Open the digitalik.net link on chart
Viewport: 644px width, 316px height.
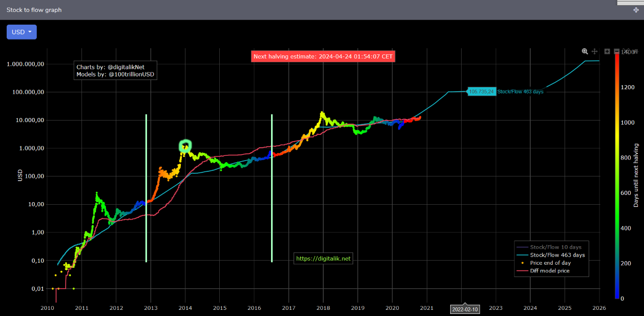323,259
